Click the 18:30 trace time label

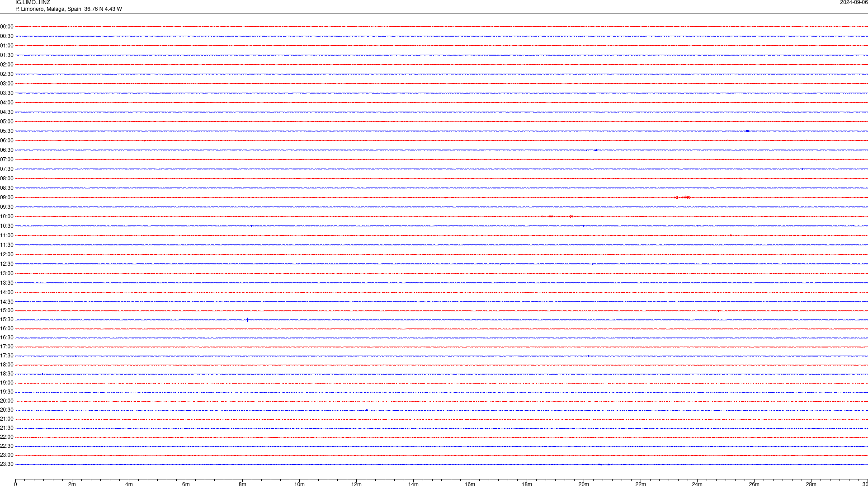pos(7,374)
